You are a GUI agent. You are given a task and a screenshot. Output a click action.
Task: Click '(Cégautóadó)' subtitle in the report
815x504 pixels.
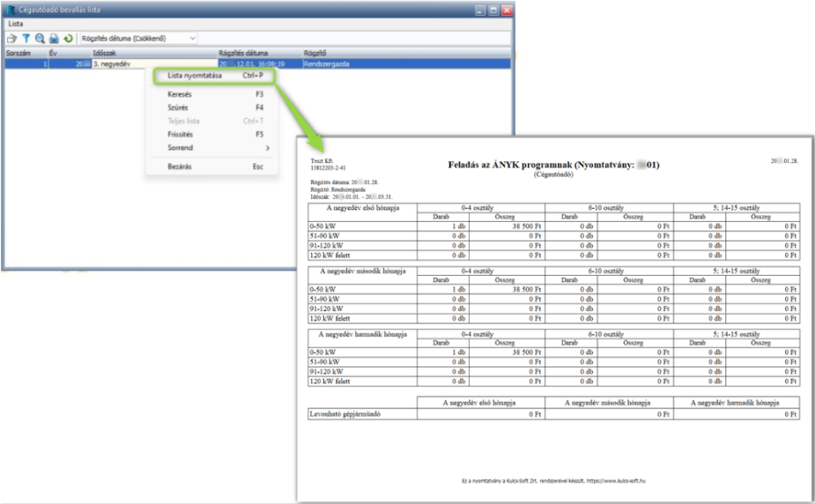click(x=553, y=175)
